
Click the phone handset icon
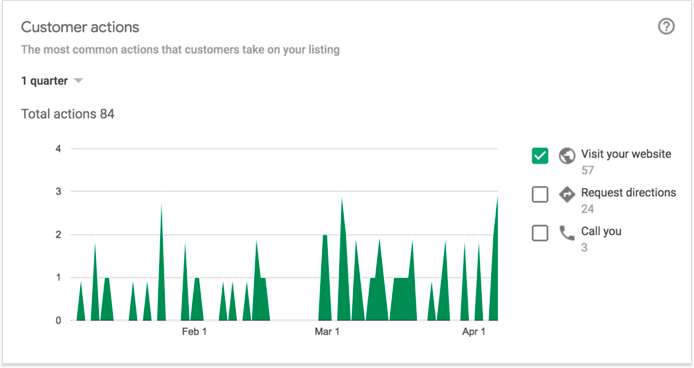tap(567, 233)
